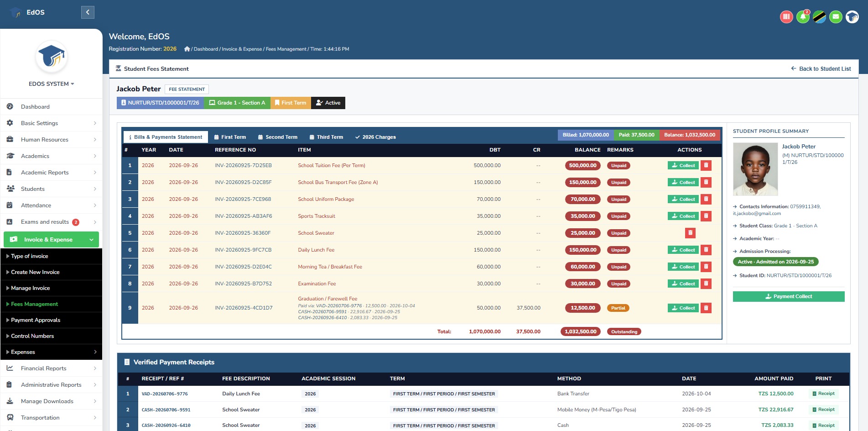Screen dimensions: 868x431
Task: Expand the Academics sidebar section
Action: (51, 156)
